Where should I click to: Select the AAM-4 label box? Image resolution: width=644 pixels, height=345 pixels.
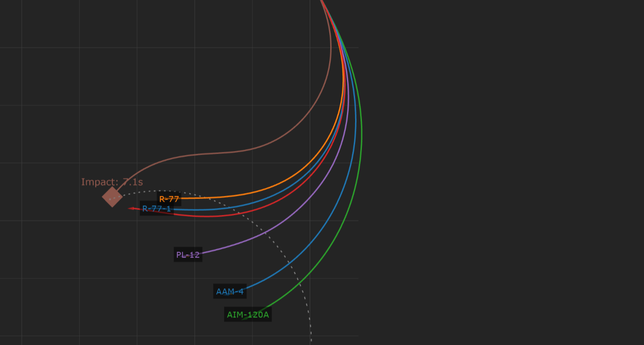[229, 292]
